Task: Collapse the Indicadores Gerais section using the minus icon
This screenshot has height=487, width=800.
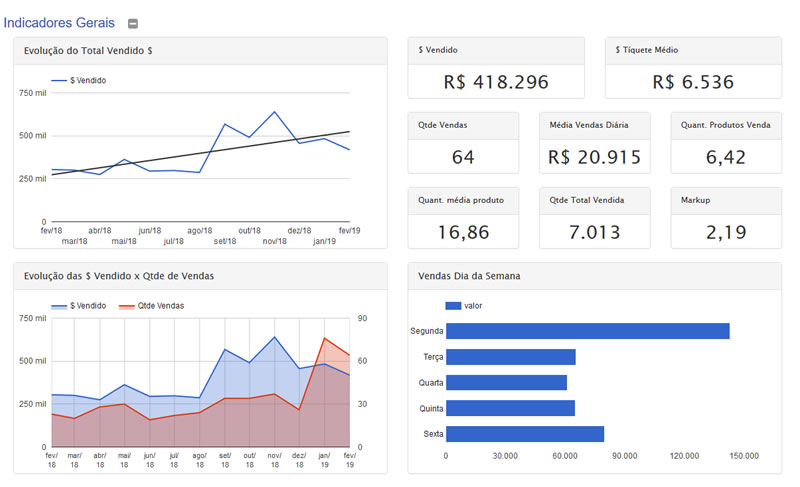Action: [x=133, y=23]
